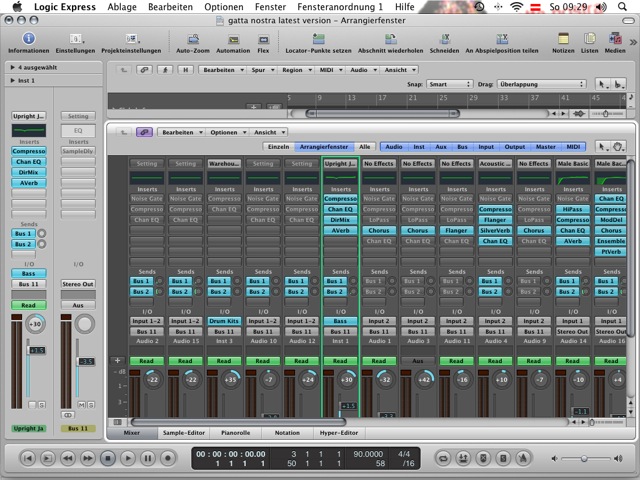Click Aus automation button on Audio 3

point(418,361)
